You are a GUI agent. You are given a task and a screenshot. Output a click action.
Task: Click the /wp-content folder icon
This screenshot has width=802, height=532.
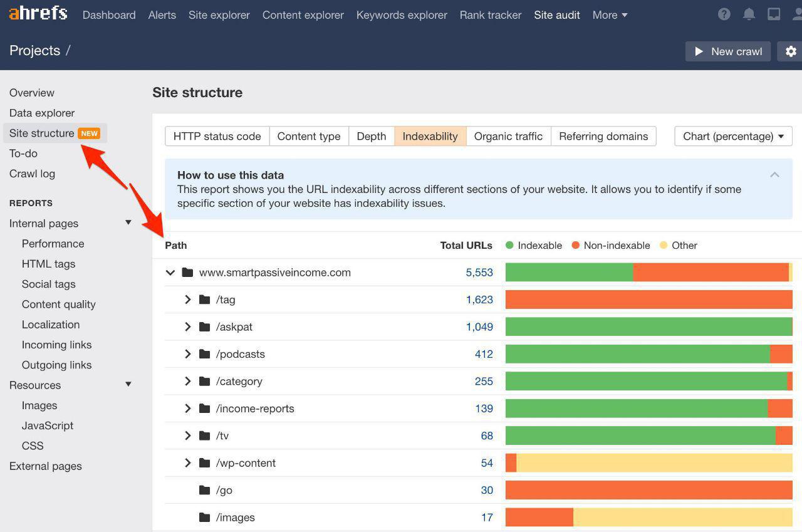click(204, 463)
